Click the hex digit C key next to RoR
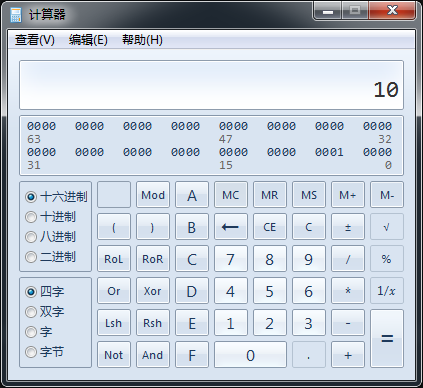 [x=192, y=259]
